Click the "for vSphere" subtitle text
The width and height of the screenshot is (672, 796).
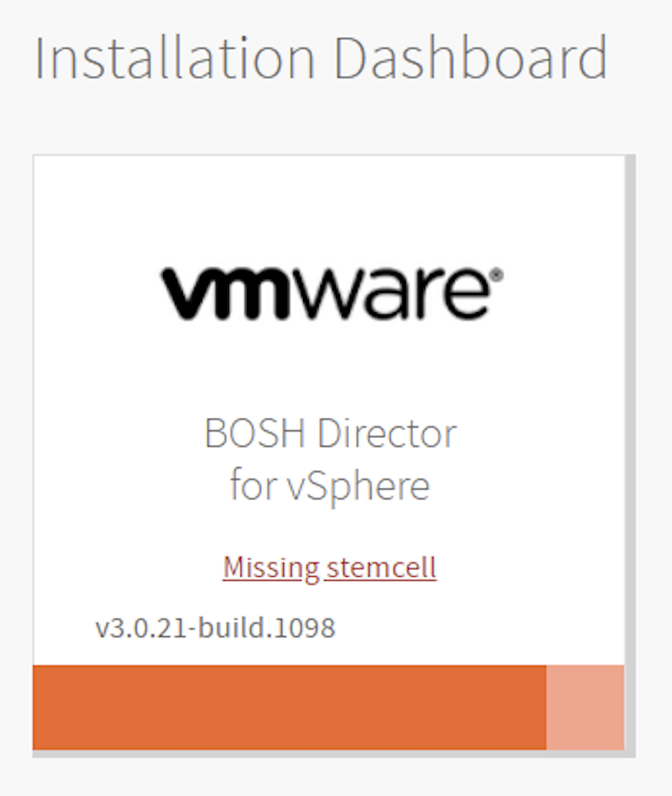329,485
